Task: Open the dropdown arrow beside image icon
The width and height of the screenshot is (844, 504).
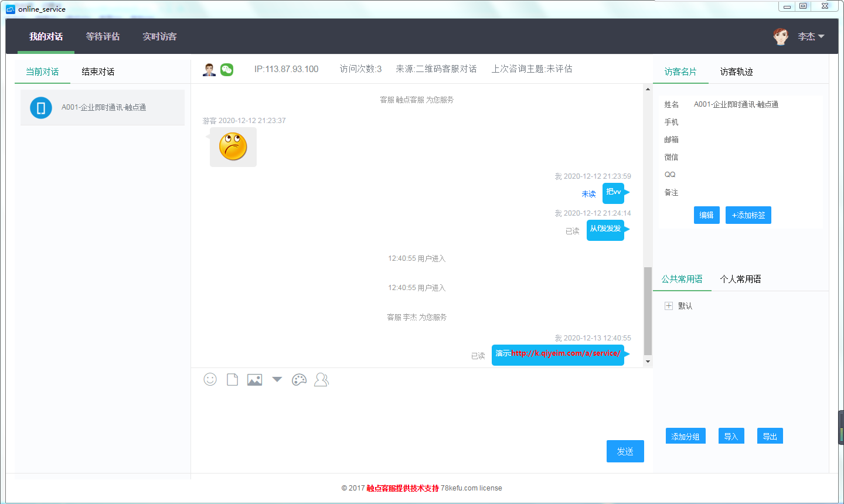Action: (x=277, y=380)
